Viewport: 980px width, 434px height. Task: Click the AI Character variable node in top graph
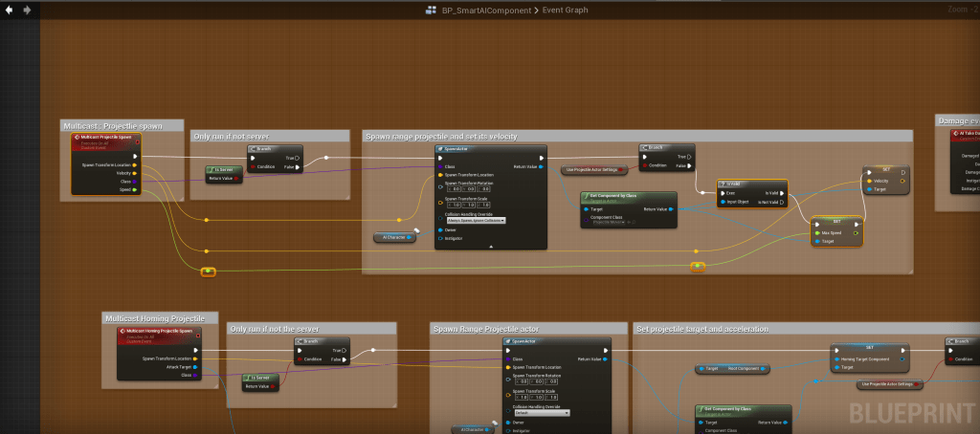(x=393, y=236)
